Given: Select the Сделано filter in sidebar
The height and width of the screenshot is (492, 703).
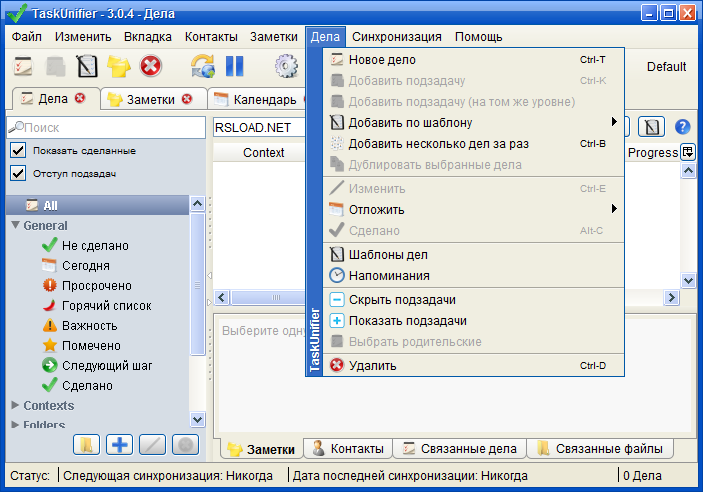Looking at the screenshot, I should pyautogui.click(x=77, y=385).
